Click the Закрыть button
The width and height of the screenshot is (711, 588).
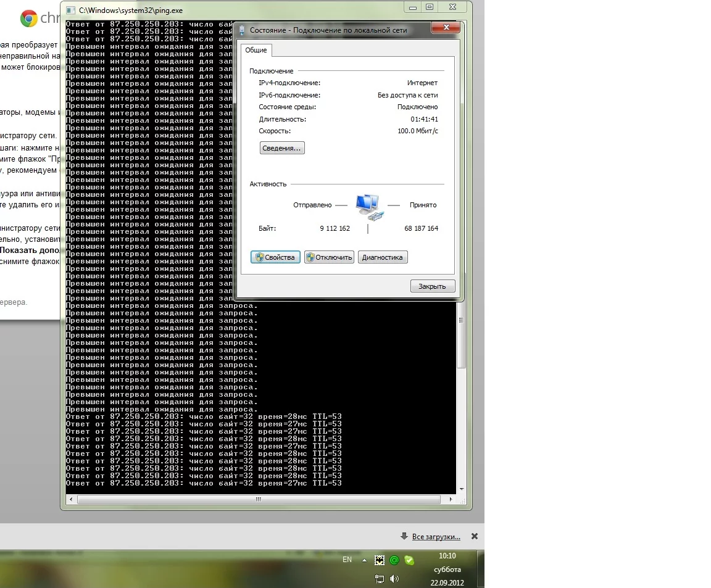click(x=433, y=286)
